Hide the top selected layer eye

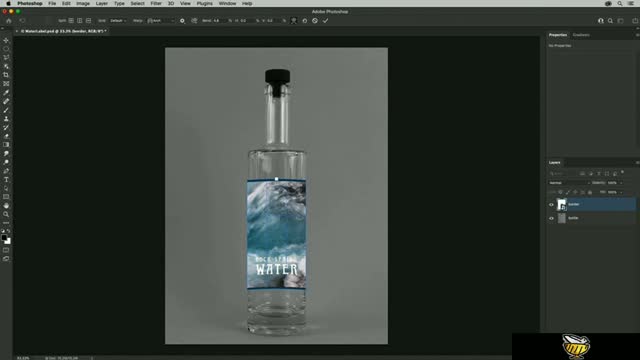pos(551,204)
